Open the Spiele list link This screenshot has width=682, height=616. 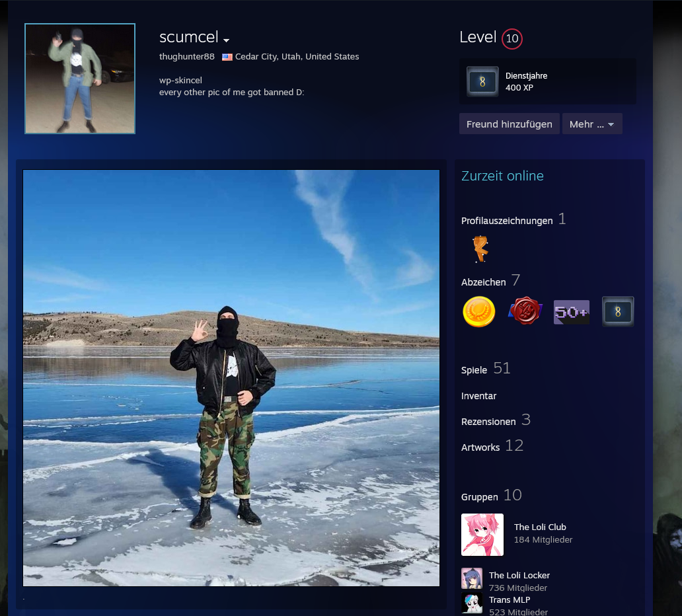474,370
